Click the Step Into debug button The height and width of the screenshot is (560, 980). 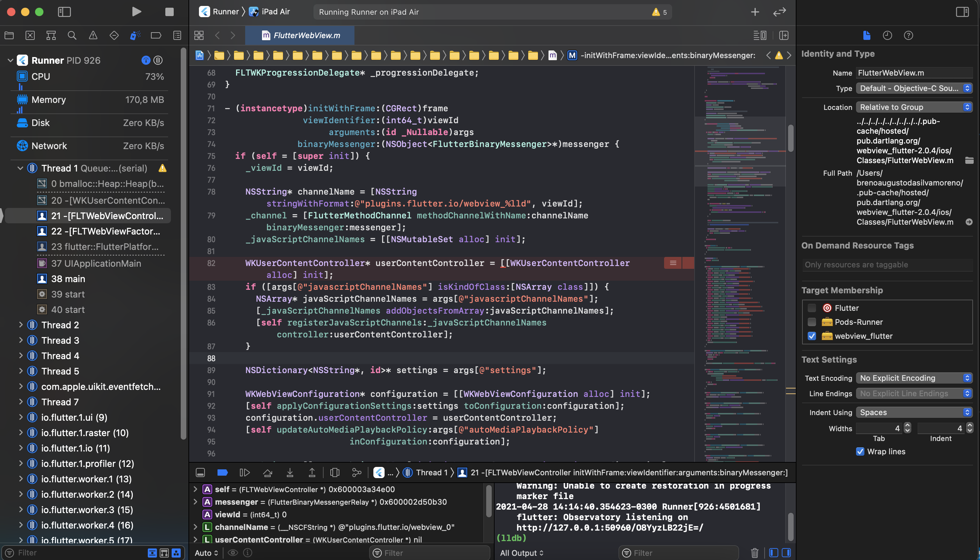290,472
